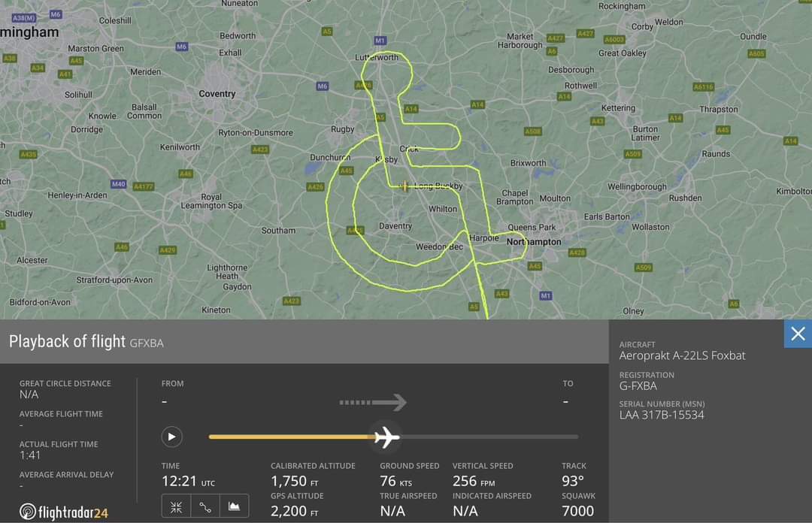Click the M40 motorway badge on map
The image size is (812, 523).
click(x=119, y=184)
